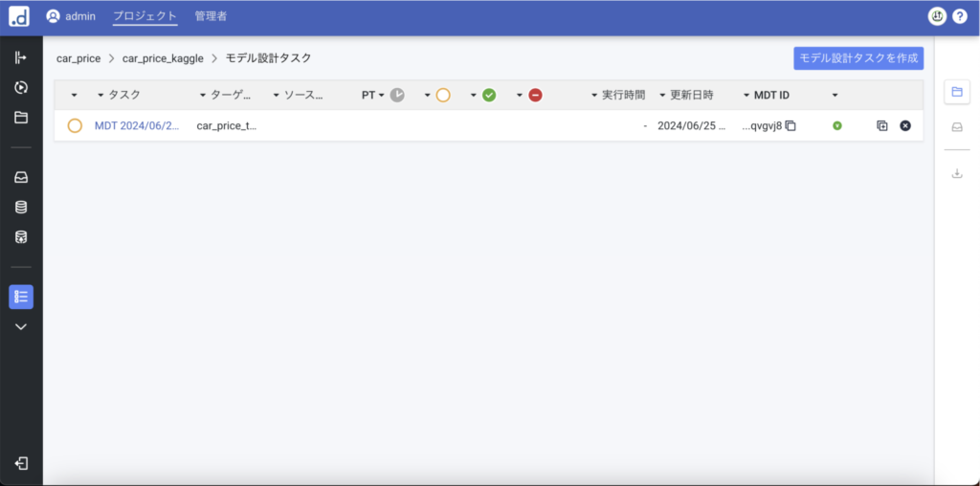
Task: Open the database icon in left sidebar
Action: pos(21,208)
